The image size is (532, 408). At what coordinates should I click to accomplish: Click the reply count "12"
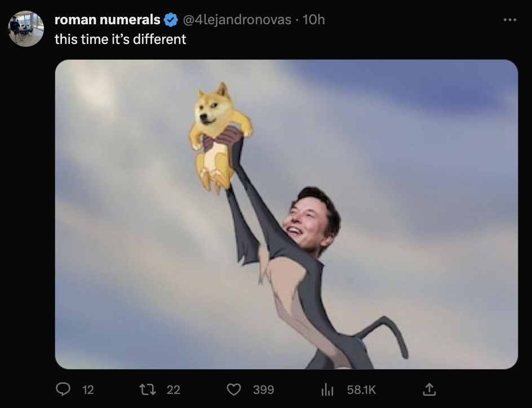[88, 389]
